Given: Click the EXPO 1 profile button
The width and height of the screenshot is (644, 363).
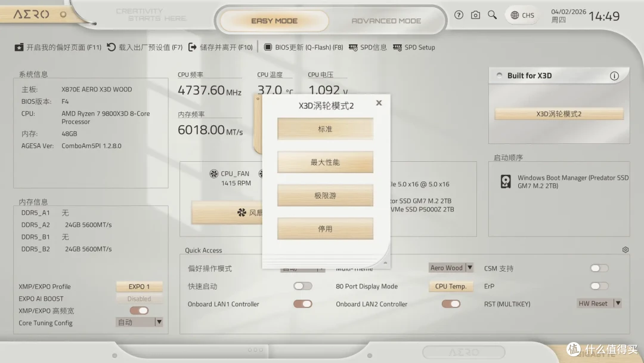Looking at the screenshot, I should (x=139, y=287).
